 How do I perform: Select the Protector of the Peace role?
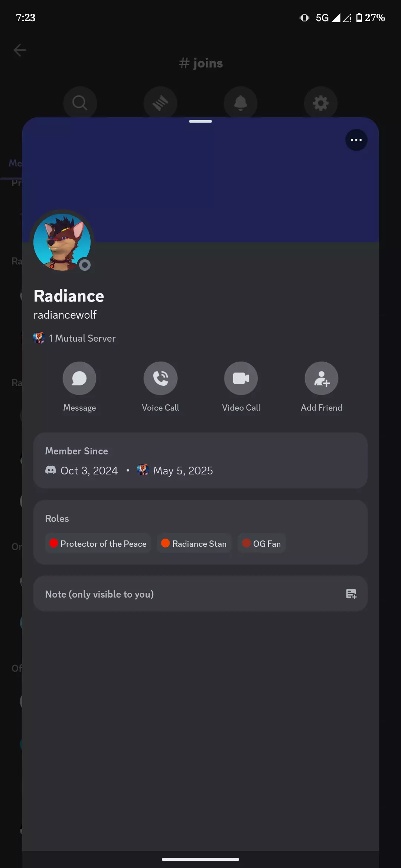tap(98, 543)
